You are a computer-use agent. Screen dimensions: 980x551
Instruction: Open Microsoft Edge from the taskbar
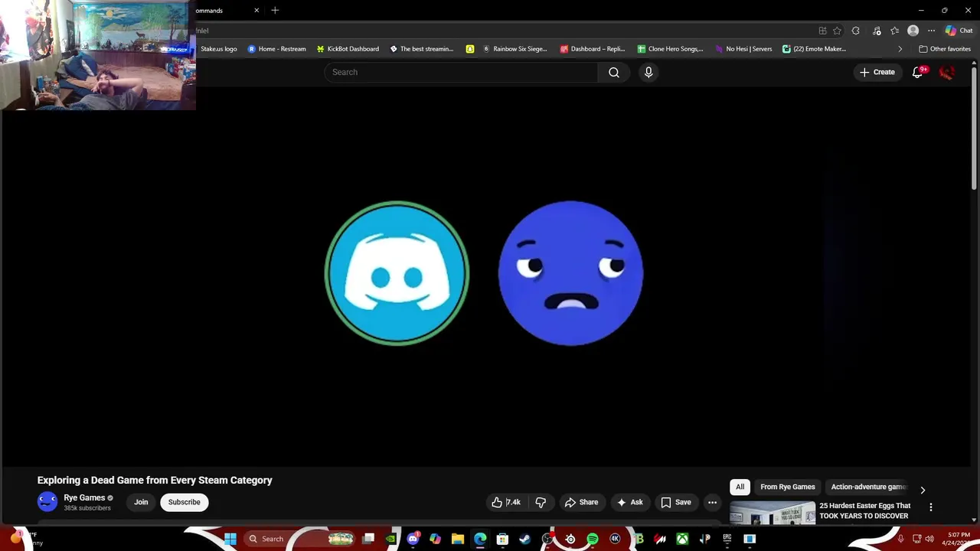point(480,539)
